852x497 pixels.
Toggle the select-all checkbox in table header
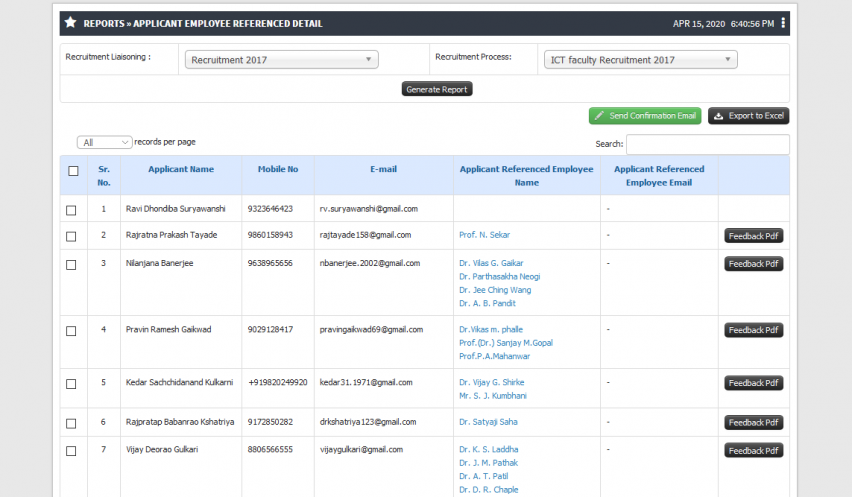[x=73, y=171]
